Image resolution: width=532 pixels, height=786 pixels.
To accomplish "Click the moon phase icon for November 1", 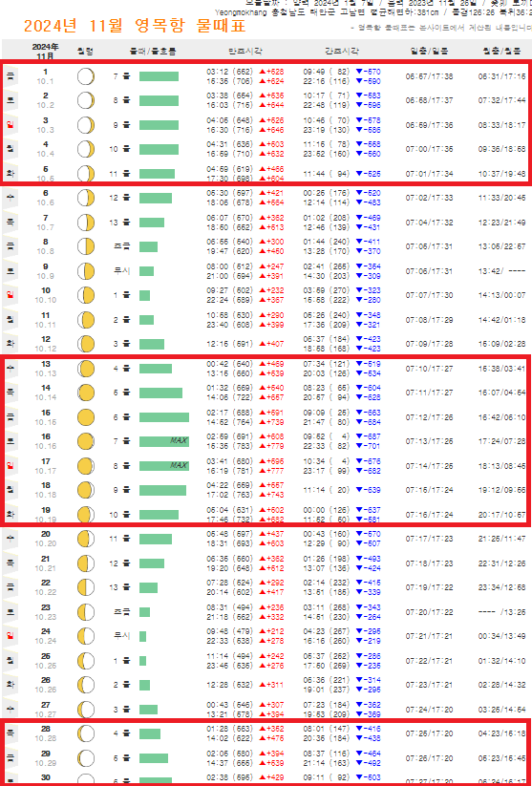I will tap(86, 76).
